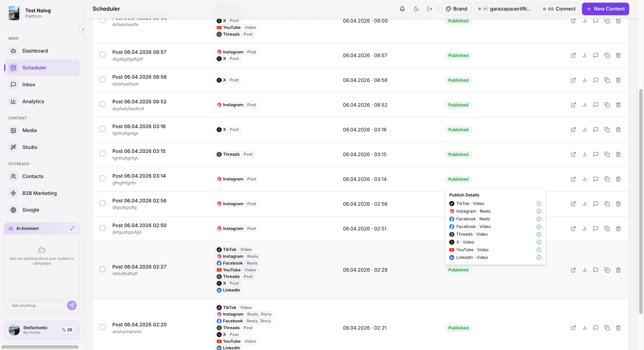Delete Post 06.04.2026 03:16 via trash icon
The image size is (644, 350).
618,129
